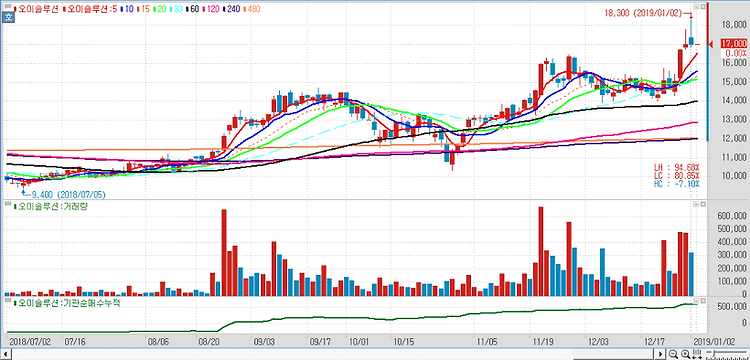Minimize the 기관순매수누적 pane
This screenshot has width=750, height=360.
(696, 300)
